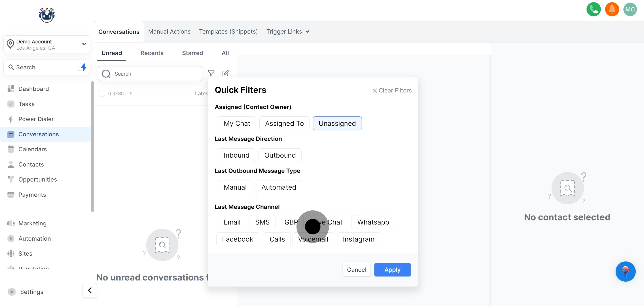Tick the select-all results checkbox

(x=102, y=94)
